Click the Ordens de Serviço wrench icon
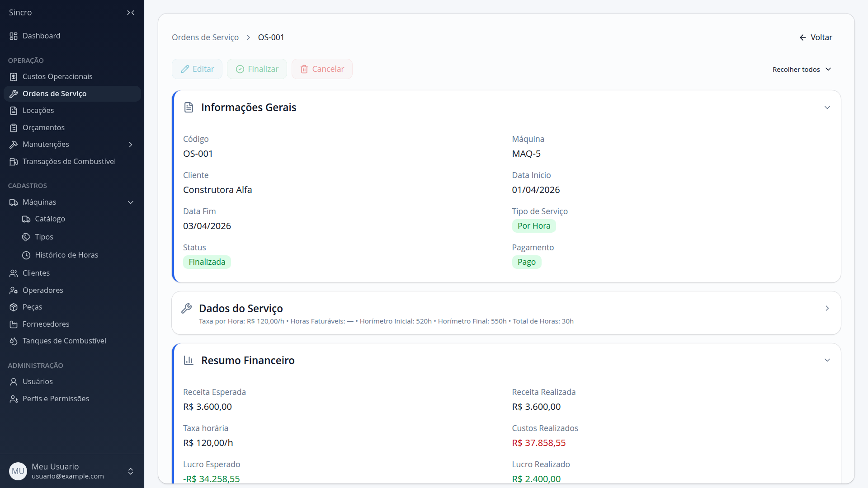The height and width of the screenshot is (488, 868). click(14, 94)
